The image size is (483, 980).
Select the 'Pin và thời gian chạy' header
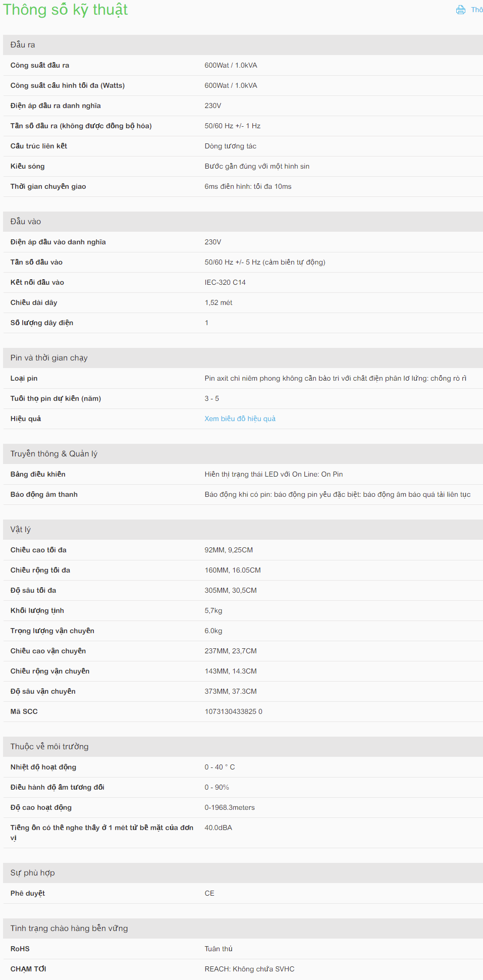(x=243, y=358)
